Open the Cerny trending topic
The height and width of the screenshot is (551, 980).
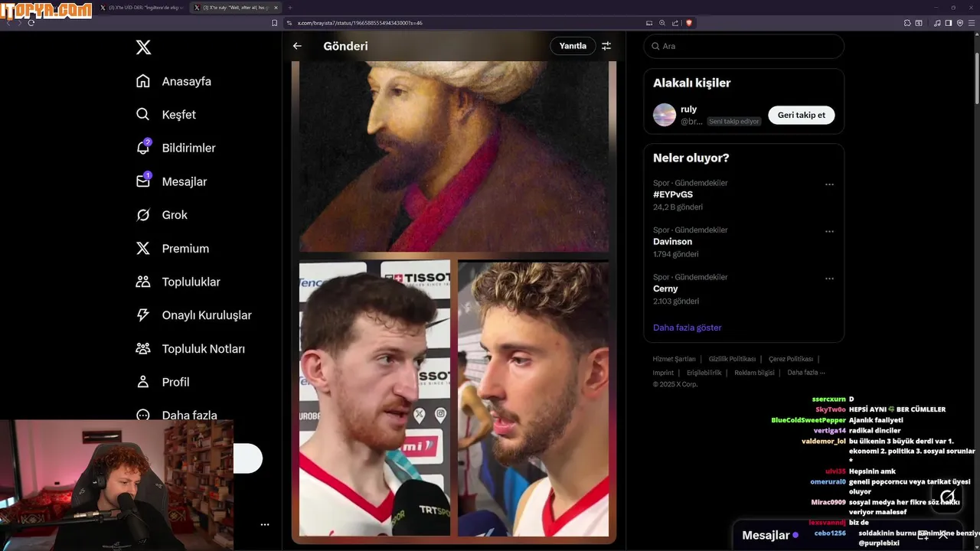point(665,289)
